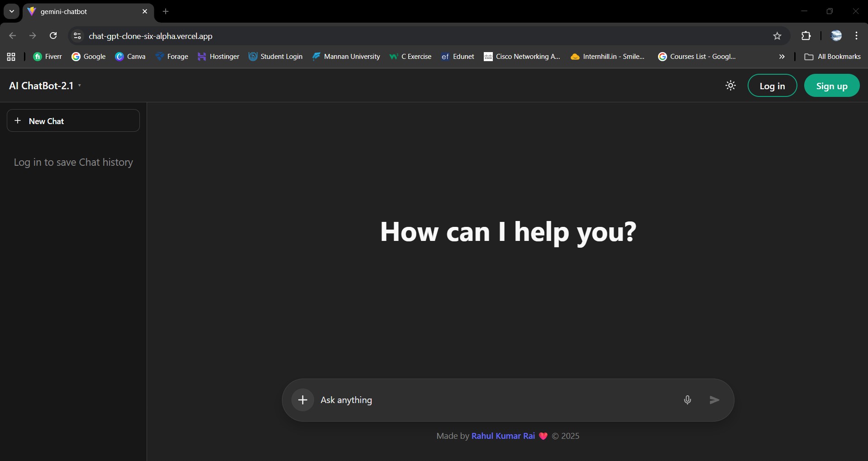Viewport: 868px width, 461px height.
Task: Focus the Ask anything input field
Action: (x=498, y=400)
